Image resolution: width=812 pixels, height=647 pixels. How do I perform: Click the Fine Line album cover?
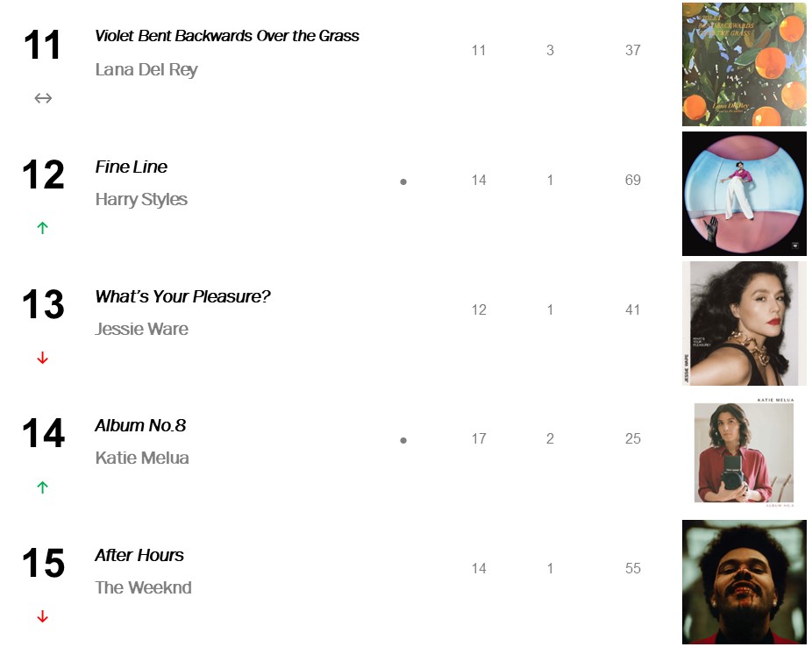(x=744, y=194)
